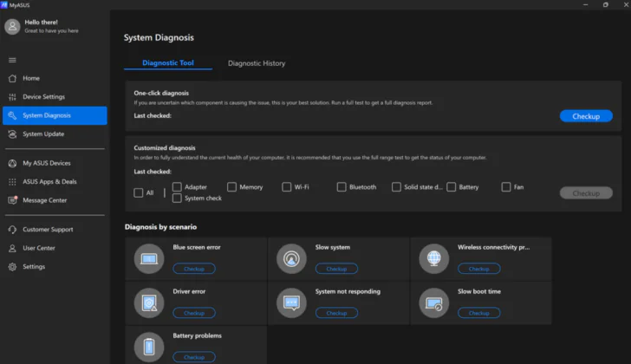Click the Home house icon

coord(12,78)
